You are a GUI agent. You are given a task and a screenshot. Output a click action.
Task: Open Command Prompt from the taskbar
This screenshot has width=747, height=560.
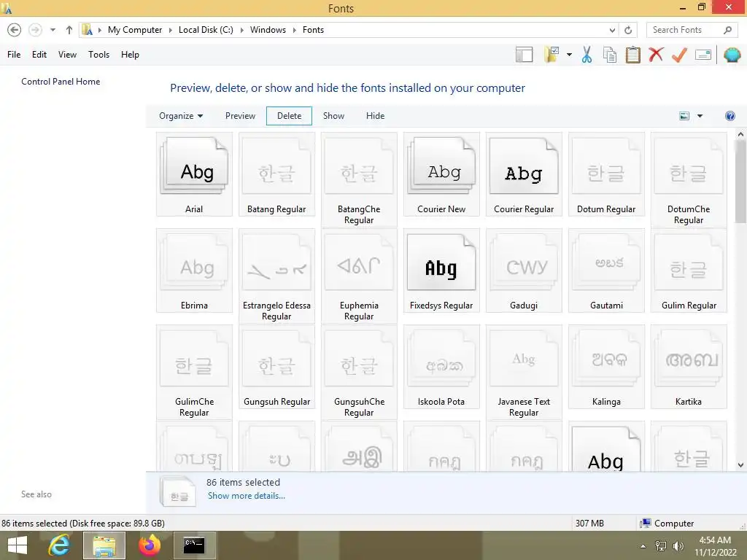[x=194, y=545]
